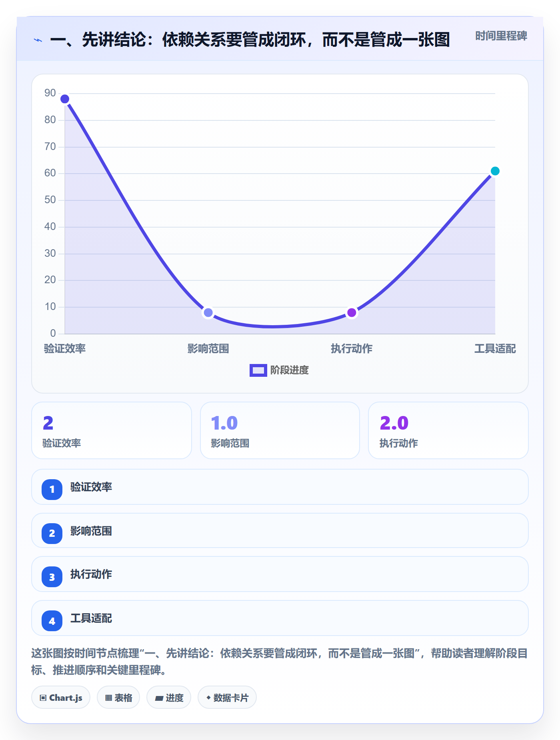Viewport: 560px width, 740px height.
Task: Select the 执行动作 list row text
Action: pyautogui.click(x=91, y=574)
